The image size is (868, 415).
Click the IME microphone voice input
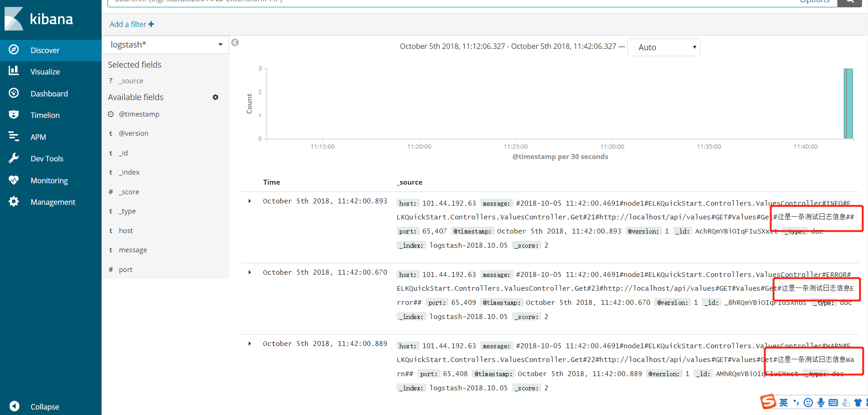tap(821, 403)
